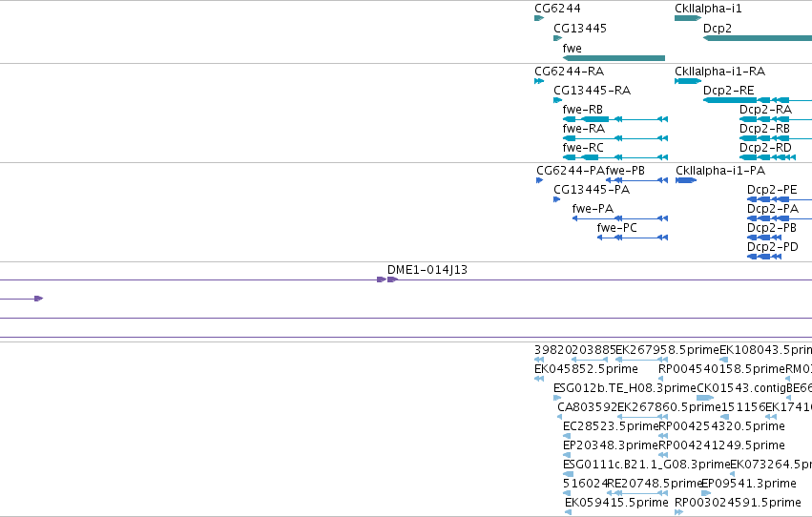Click the CG6244-PA protein label
Viewport: 812px width, 517px height.
click(571, 171)
